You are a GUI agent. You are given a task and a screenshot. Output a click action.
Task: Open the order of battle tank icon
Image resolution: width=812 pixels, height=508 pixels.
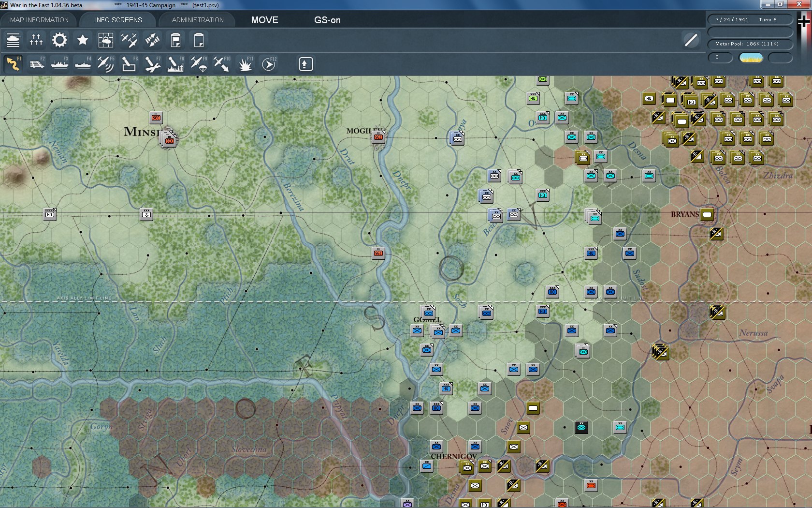(13, 40)
